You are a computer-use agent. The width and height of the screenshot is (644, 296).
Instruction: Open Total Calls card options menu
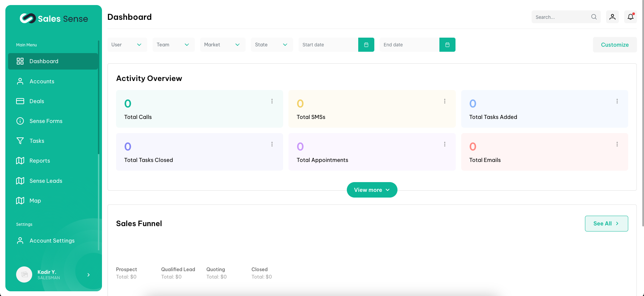point(272,101)
